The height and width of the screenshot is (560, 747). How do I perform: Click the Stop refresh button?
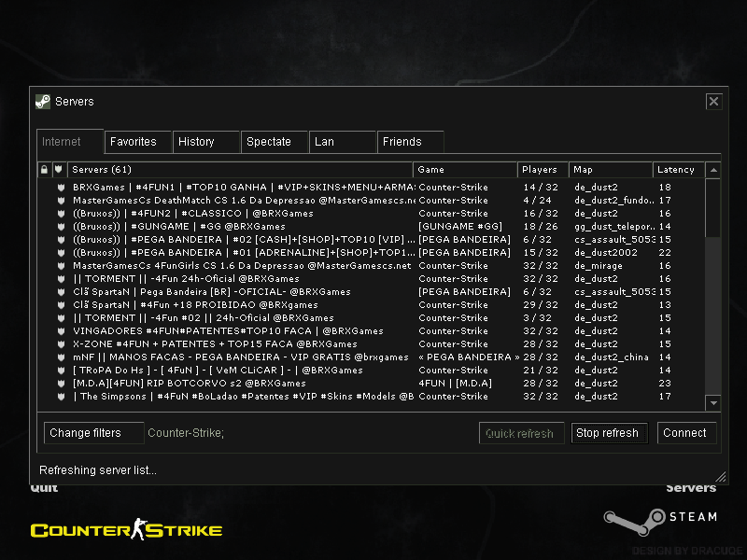(x=610, y=433)
